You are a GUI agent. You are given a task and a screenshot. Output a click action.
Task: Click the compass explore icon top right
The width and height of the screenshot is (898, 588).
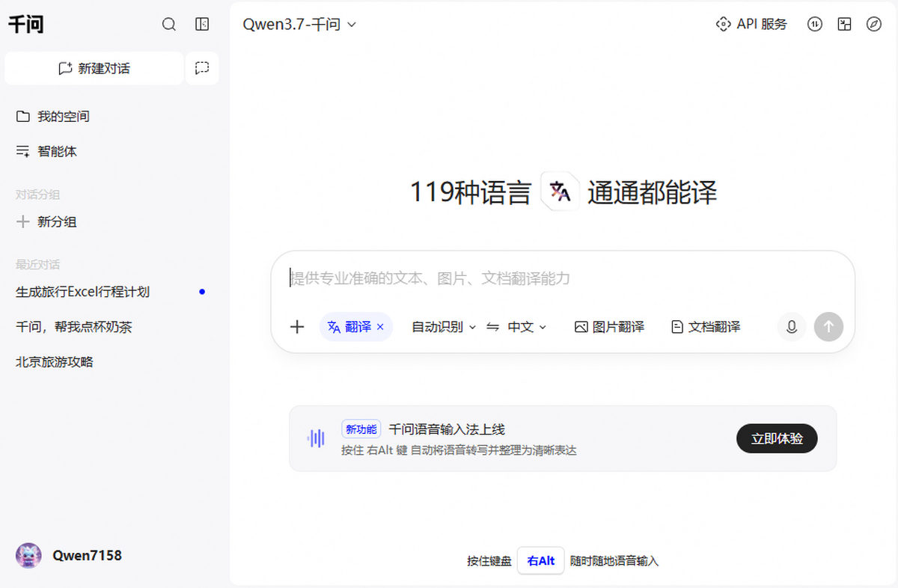(874, 25)
